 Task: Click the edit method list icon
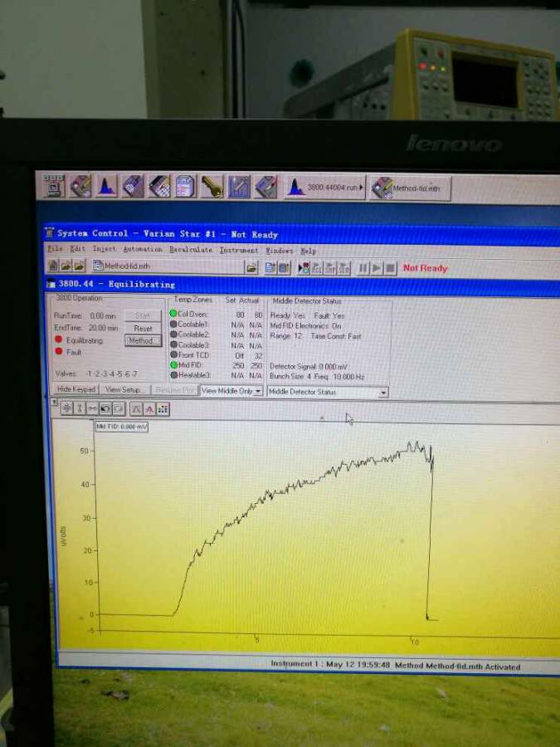pos(270,268)
